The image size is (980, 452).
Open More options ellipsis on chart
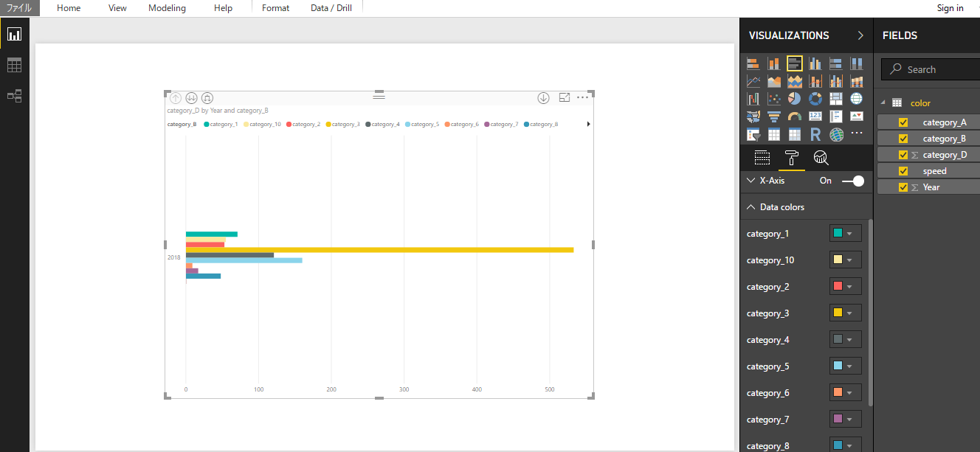(583, 97)
